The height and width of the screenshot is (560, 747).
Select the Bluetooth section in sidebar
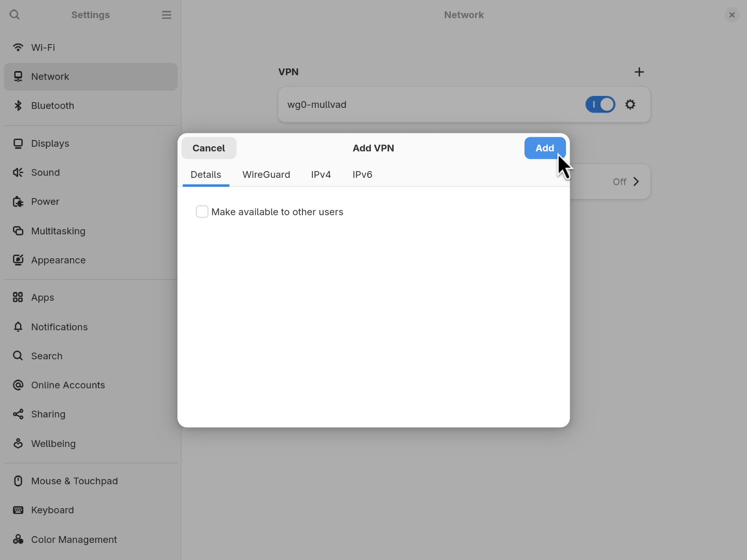(x=52, y=105)
